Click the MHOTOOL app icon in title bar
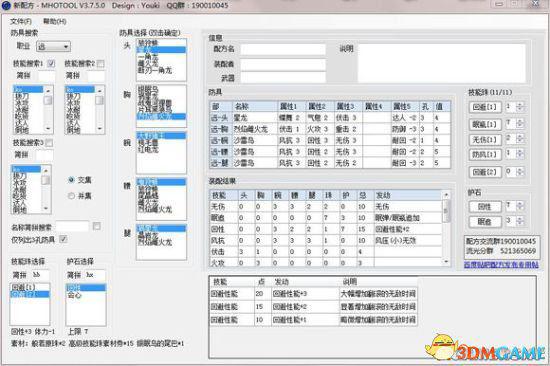Image resolution: width=550 pixels, height=366 pixels. click(x=6, y=6)
